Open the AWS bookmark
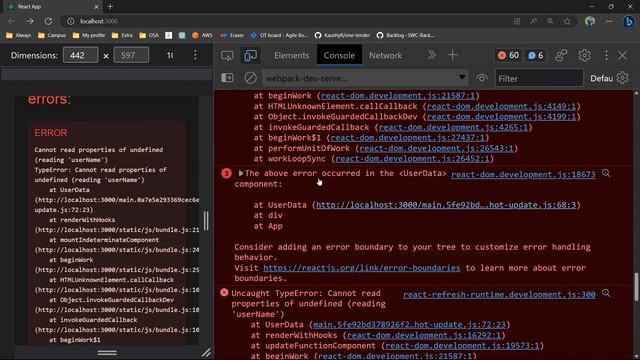The height and width of the screenshot is (360, 640). click(x=202, y=36)
